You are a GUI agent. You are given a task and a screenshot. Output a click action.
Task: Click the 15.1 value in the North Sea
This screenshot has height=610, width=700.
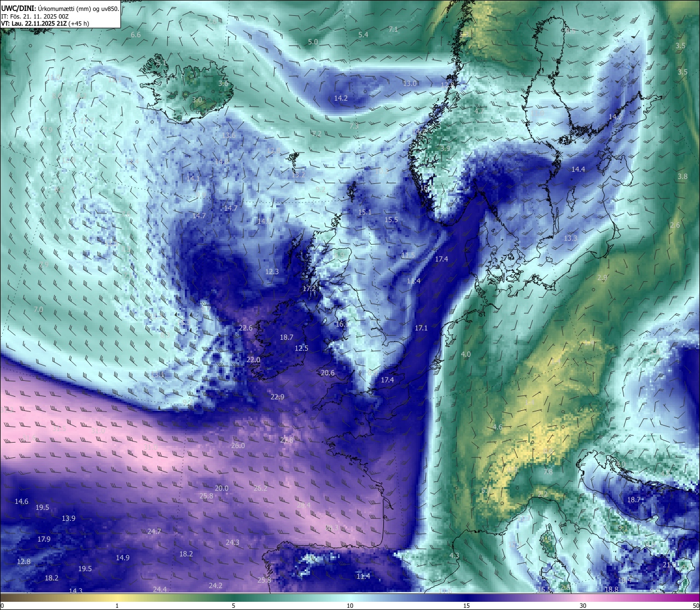[365, 212]
